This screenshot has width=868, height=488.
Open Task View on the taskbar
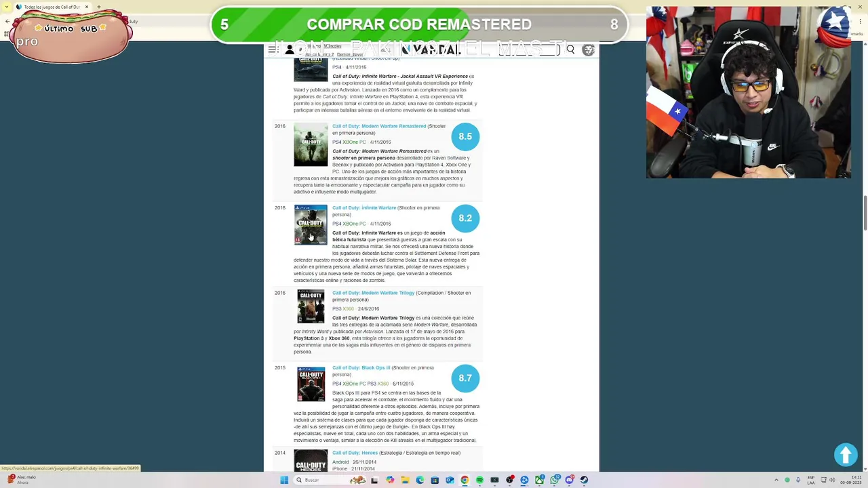pos(374,480)
